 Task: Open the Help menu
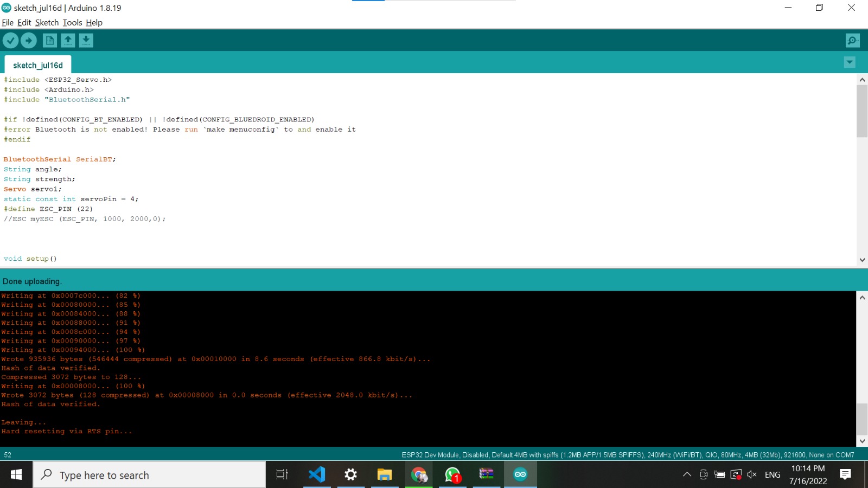(94, 22)
